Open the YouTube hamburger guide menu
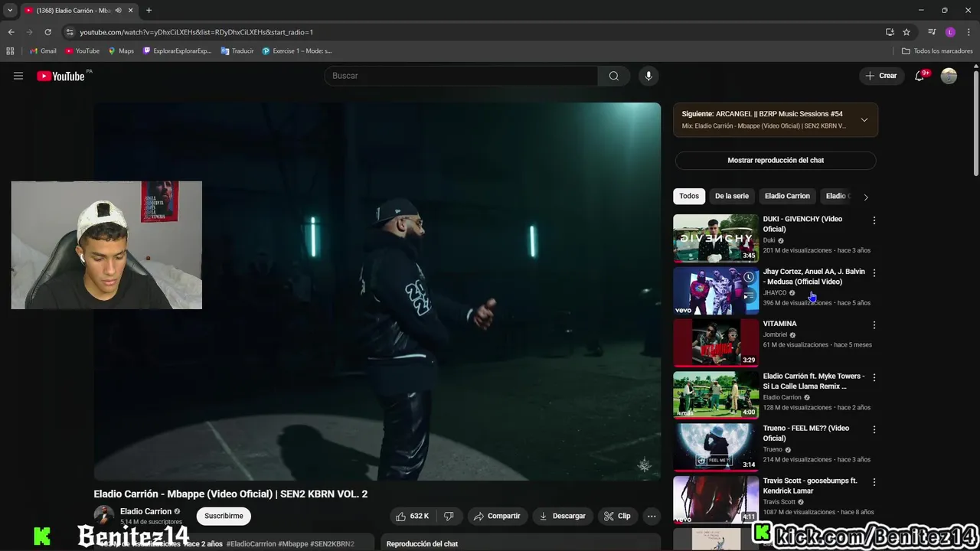This screenshot has width=980, height=551. pos(18,76)
